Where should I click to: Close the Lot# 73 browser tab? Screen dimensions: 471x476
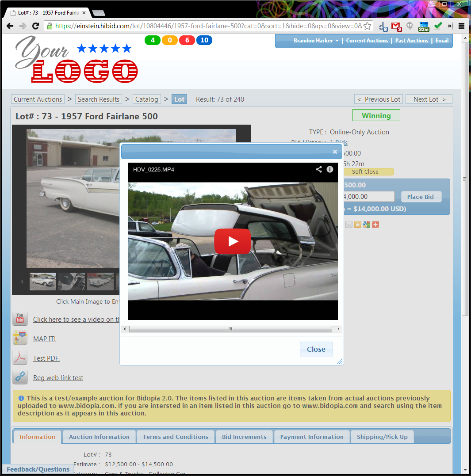coord(84,13)
